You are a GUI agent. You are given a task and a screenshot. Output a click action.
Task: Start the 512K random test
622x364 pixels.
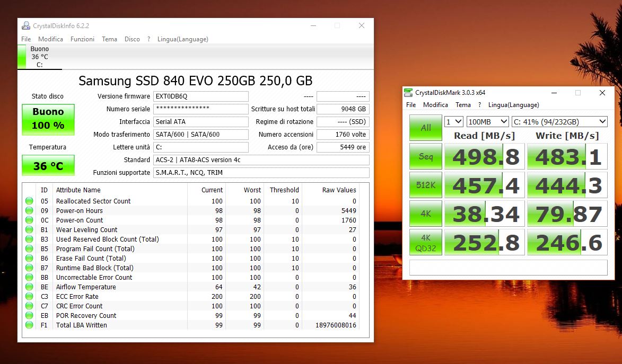pyautogui.click(x=426, y=185)
